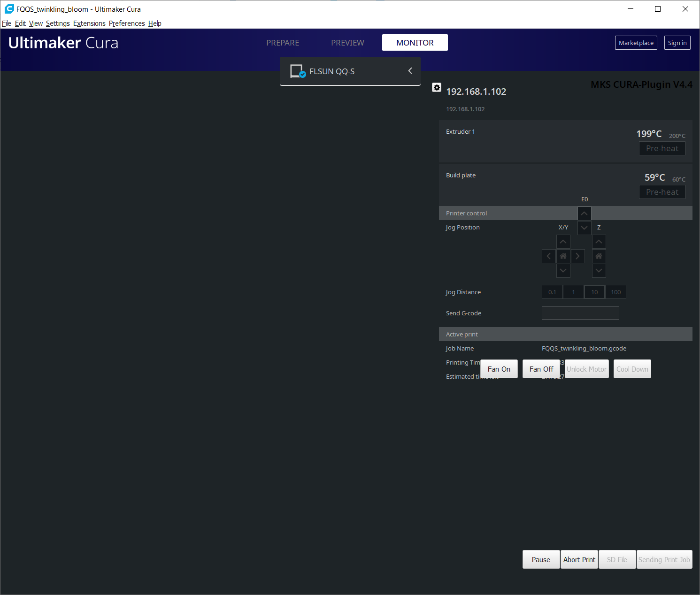Open MKS plugin settings gear

(437, 87)
